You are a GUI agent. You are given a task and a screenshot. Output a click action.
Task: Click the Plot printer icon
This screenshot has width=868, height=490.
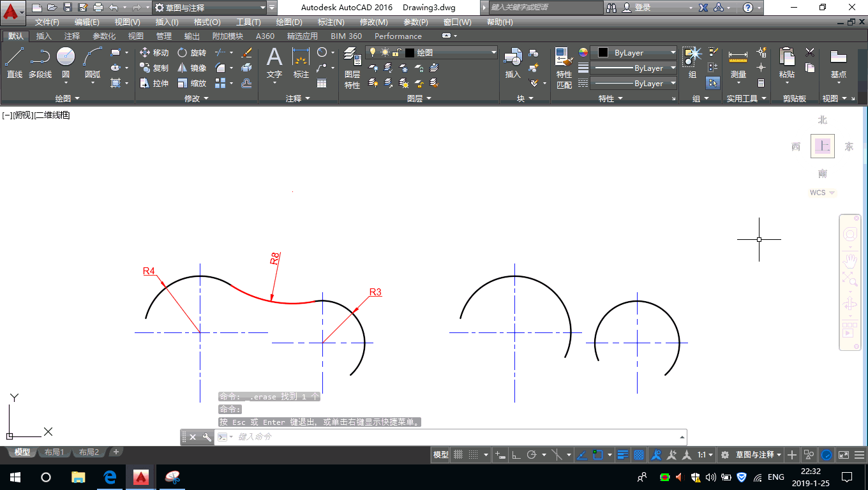click(x=98, y=8)
